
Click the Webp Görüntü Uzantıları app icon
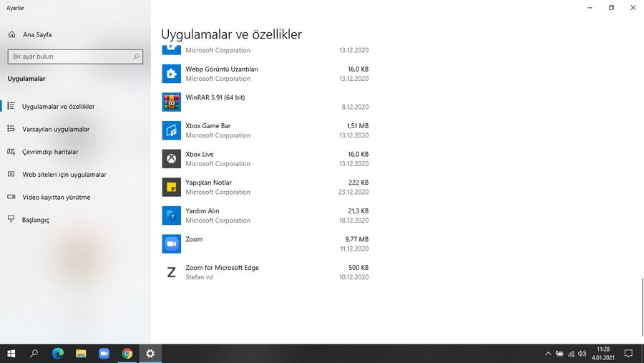tap(171, 74)
